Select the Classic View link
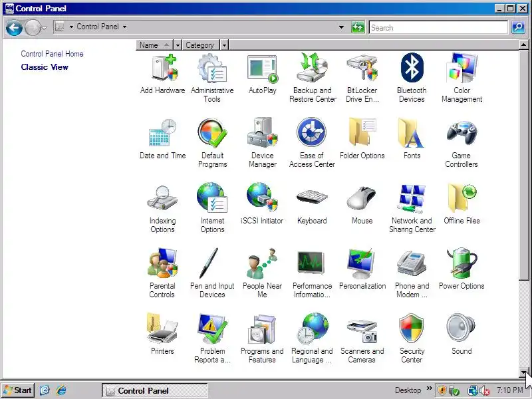Image resolution: width=532 pixels, height=399 pixels. (x=45, y=67)
